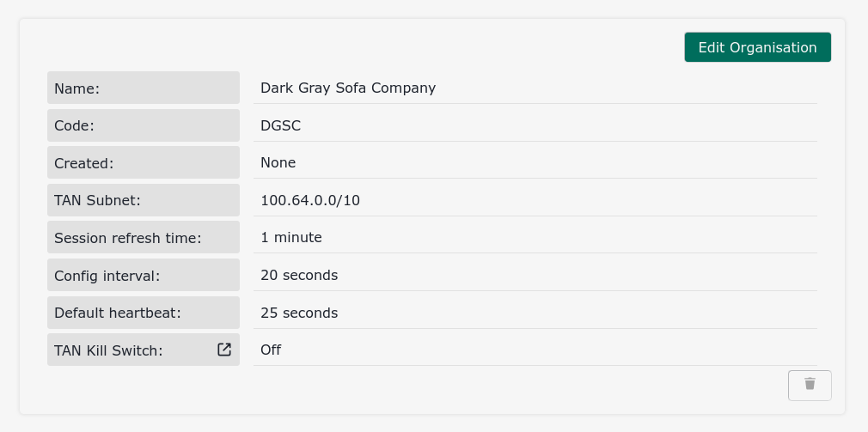Select the Created field label
Screen dimensions: 868x432
pyautogui.click(x=84, y=163)
